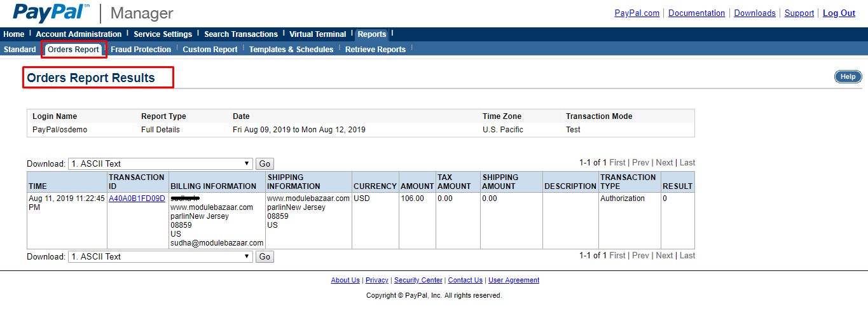Open Account Administration menu
This screenshot has height=320, width=868.
click(79, 34)
